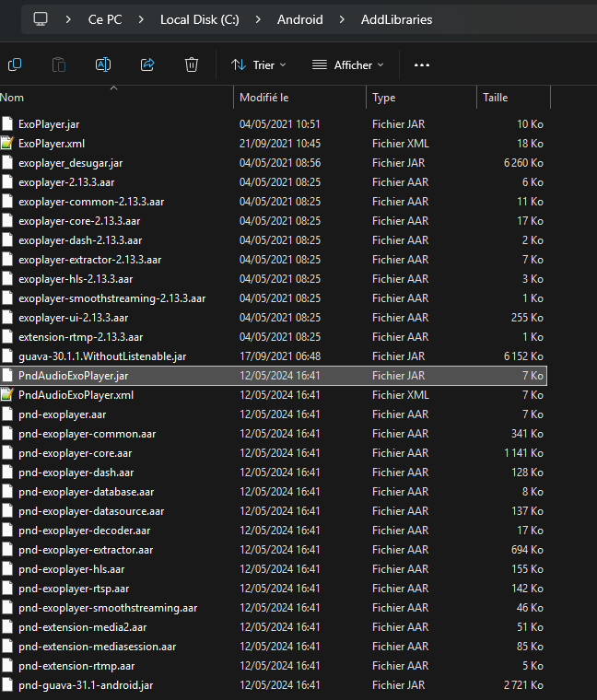This screenshot has height=700, width=597.
Task: Click the 255 Ko size value
Action: click(x=527, y=318)
